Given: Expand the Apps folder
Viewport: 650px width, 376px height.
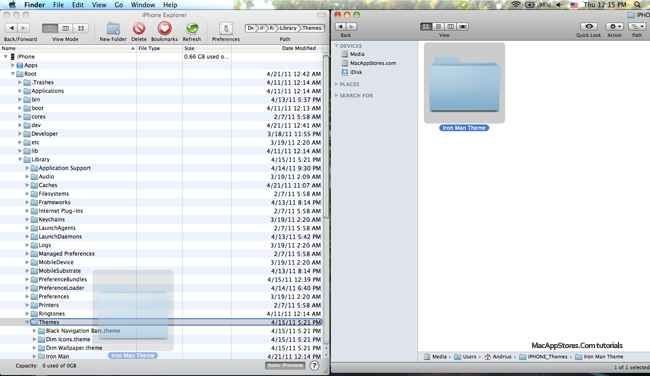Looking at the screenshot, I should [12, 65].
